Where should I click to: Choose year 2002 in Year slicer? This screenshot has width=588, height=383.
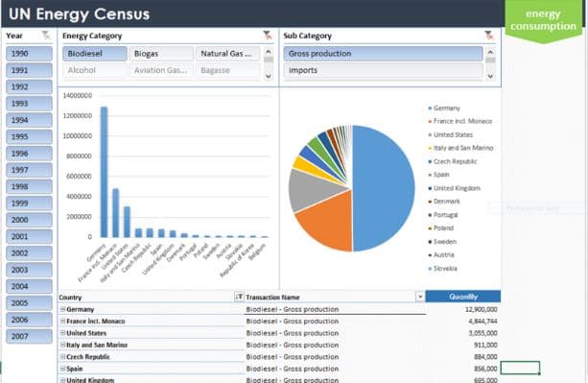coord(29,252)
